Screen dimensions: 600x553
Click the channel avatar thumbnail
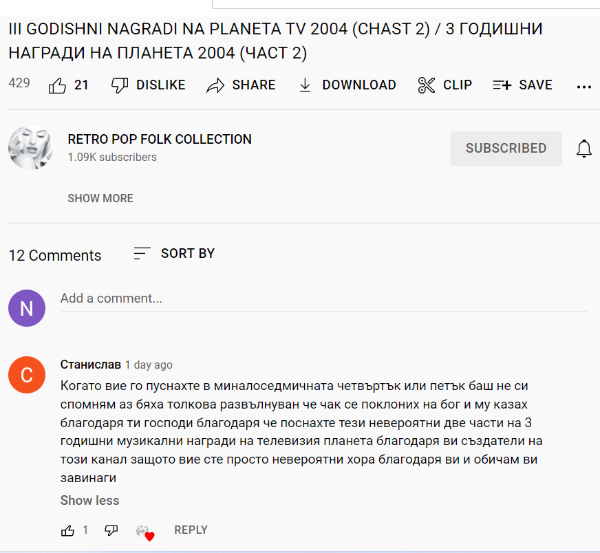(x=30, y=148)
